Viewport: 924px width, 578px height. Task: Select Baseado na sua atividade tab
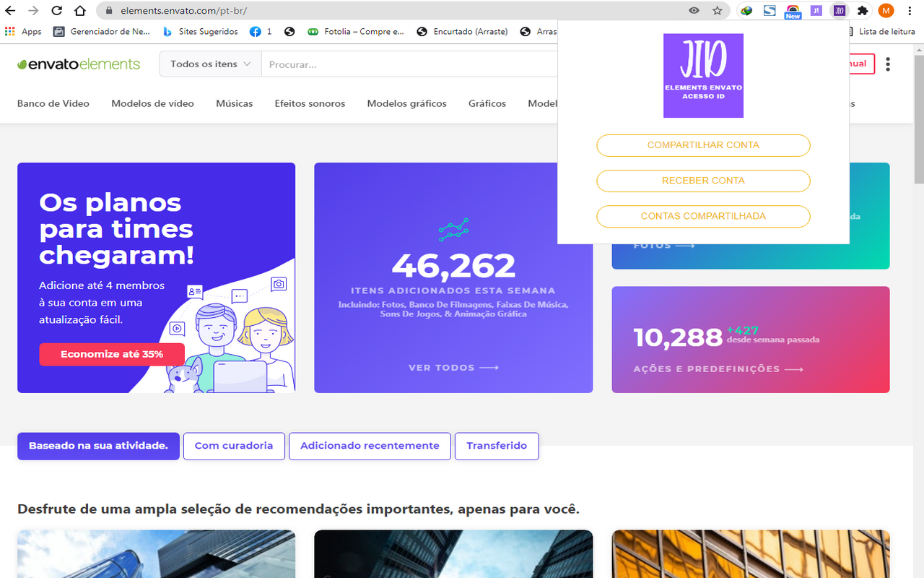tap(98, 446)
